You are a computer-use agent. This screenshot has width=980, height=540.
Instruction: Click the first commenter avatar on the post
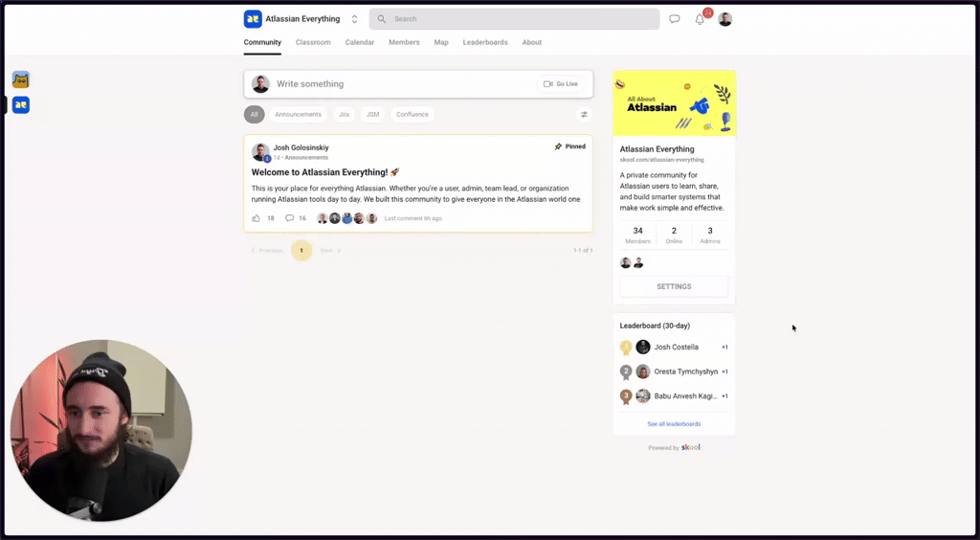pyautogui.click(x=323, y=218)
